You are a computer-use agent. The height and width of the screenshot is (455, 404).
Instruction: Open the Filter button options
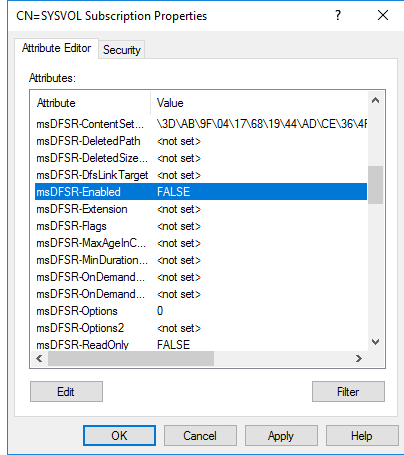click(348, 392)
